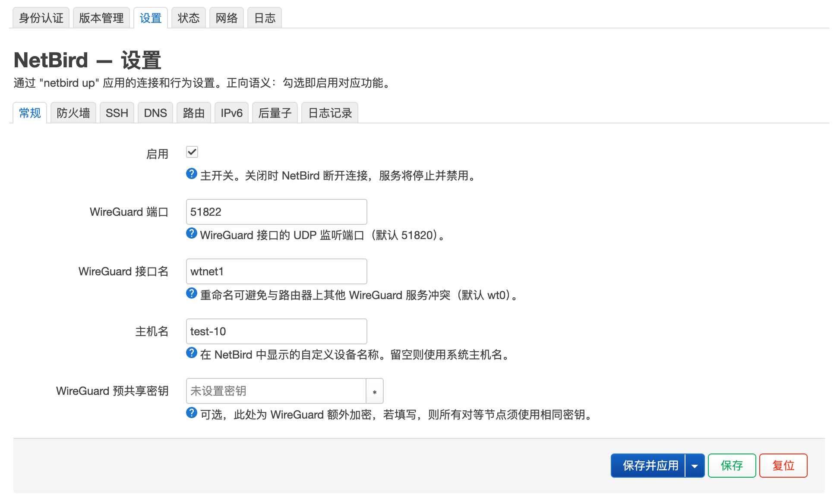Viewport: 840px width, 504px height.
Task: Switch to the 路由 sub-tab
Action: click(x=194, y=113)
